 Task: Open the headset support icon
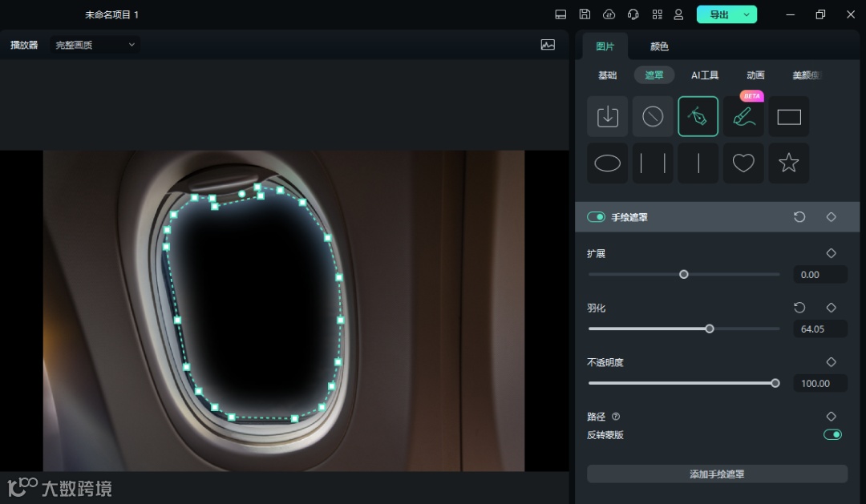pos(633,14)
